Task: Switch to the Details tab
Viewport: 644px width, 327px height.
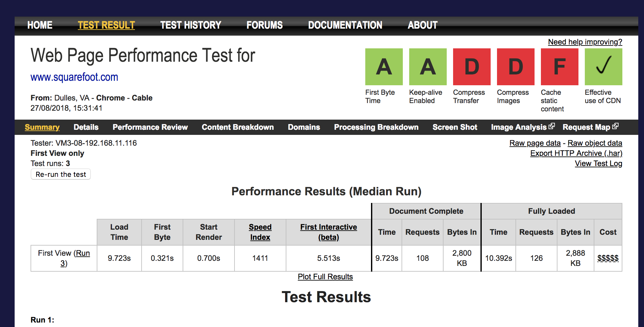Action: pos(86,127)
